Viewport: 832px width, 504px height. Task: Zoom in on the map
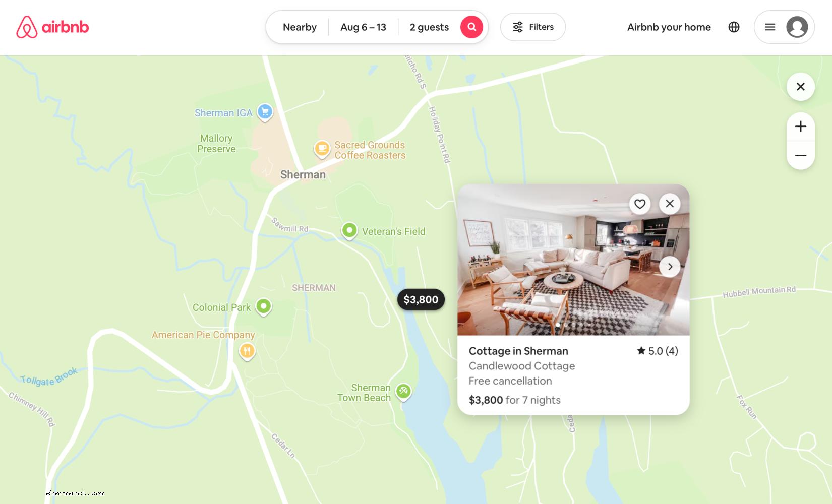[801, 127]
